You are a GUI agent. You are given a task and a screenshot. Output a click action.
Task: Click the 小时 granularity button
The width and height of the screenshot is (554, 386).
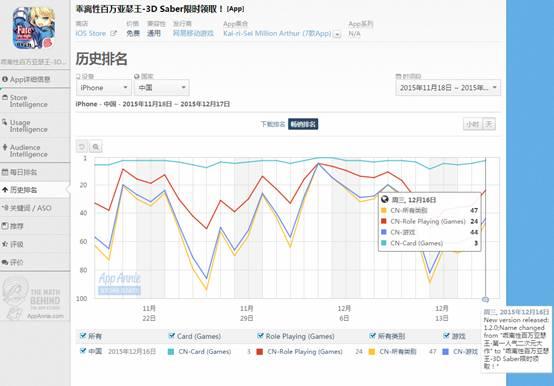(x=473, y=124)
